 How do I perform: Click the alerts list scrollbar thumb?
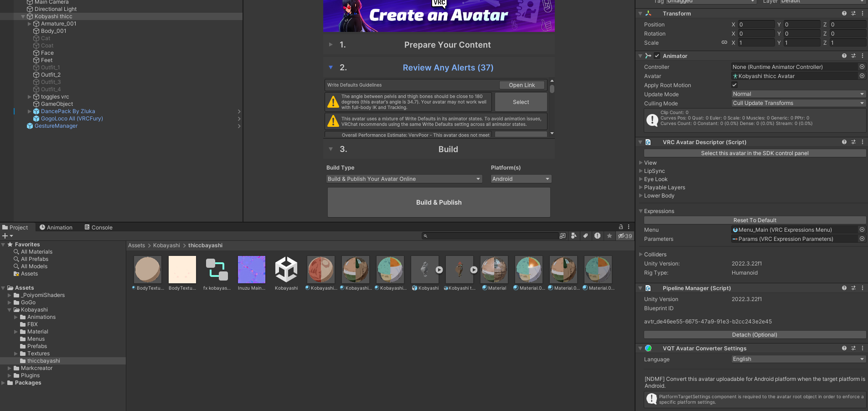552,88
